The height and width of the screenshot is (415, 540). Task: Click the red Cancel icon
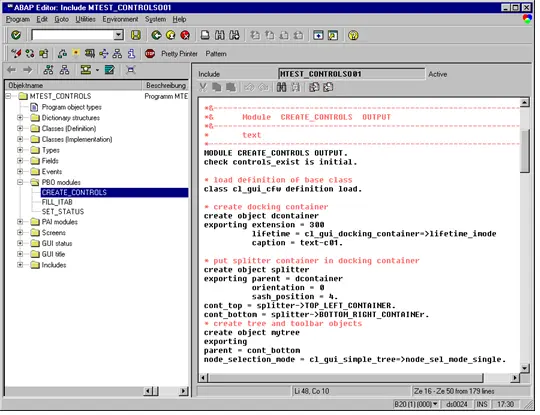point(185,35)
